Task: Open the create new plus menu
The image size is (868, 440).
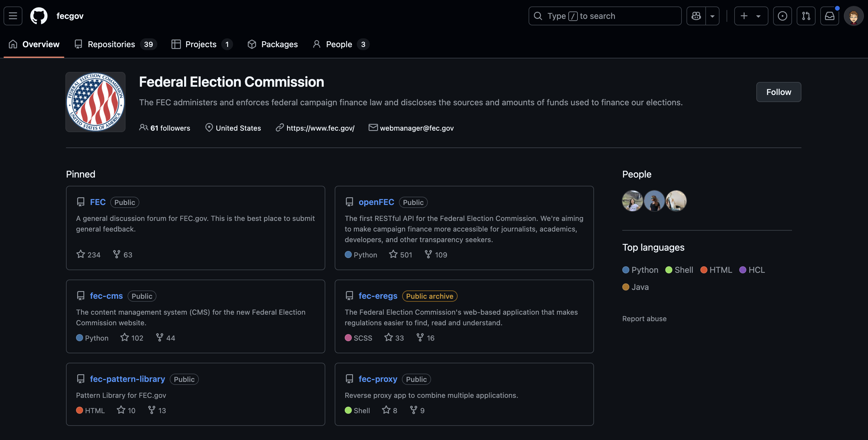Action: point(751,16)
